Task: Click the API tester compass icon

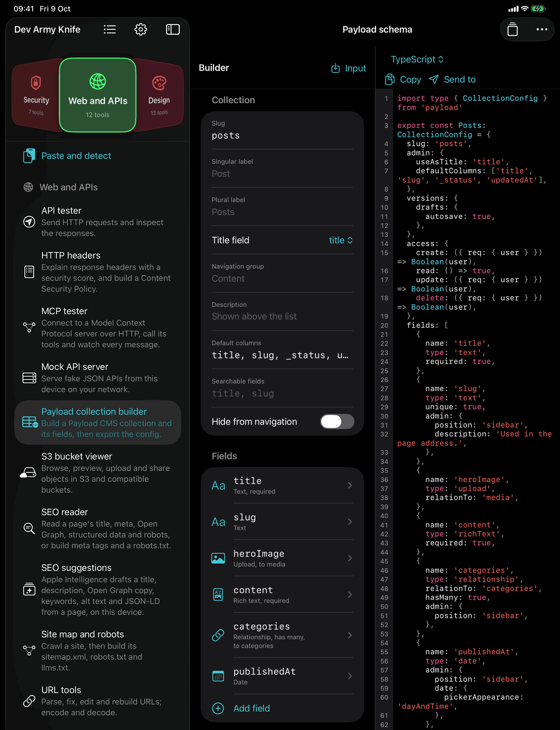Action: tap(29, 222)
